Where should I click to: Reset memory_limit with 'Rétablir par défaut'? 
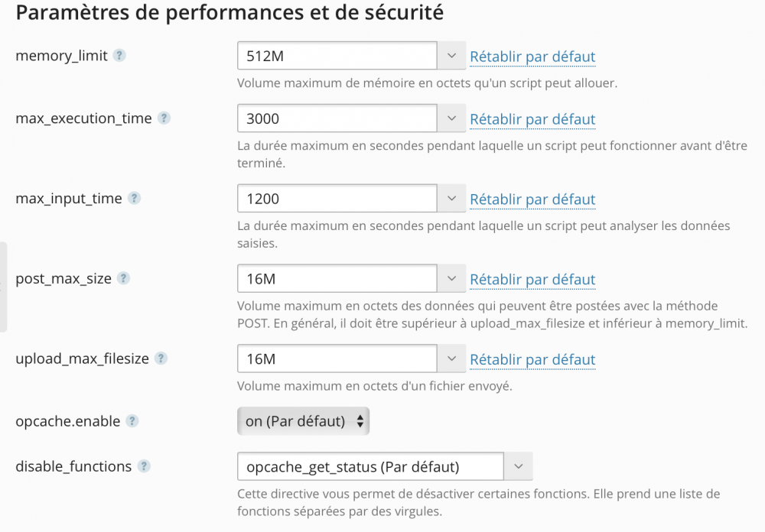[532, 57]
